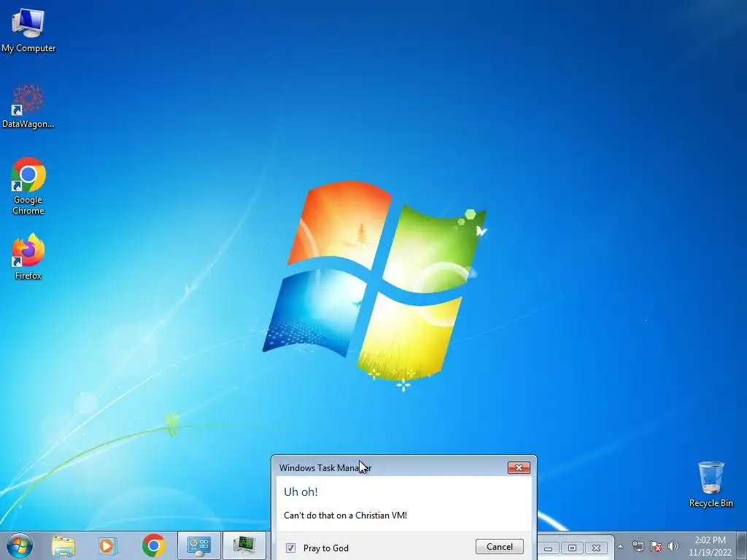This screenshot has height=560, width=747.
Task: Select the Google Chrome desktop shortcut
Action: pyautogui.click(x=28, y=186)
